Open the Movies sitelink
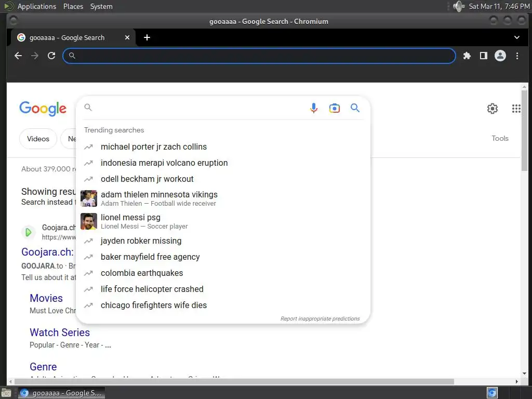Image resolution: width=532 pixels, height=399 pixels. 46,298
